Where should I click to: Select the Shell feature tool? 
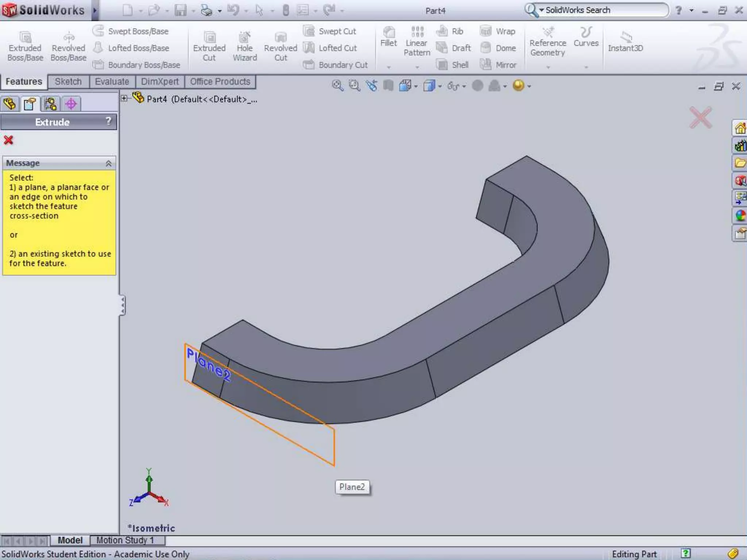pyautogui.click(x=442, y=65)
